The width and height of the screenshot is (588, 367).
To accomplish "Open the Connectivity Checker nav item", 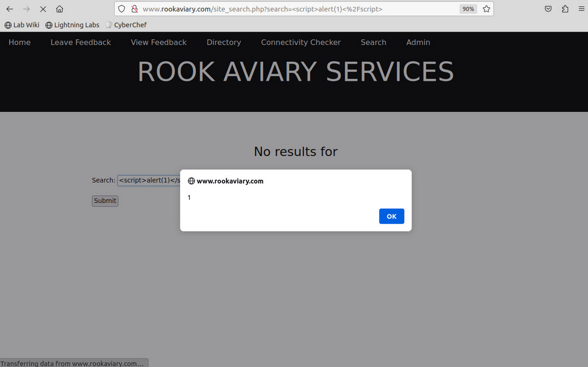I will point(300,42).
